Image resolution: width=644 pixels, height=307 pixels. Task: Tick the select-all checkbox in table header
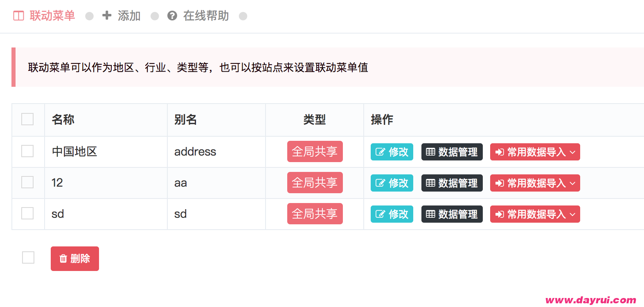[x=27, y=119]
